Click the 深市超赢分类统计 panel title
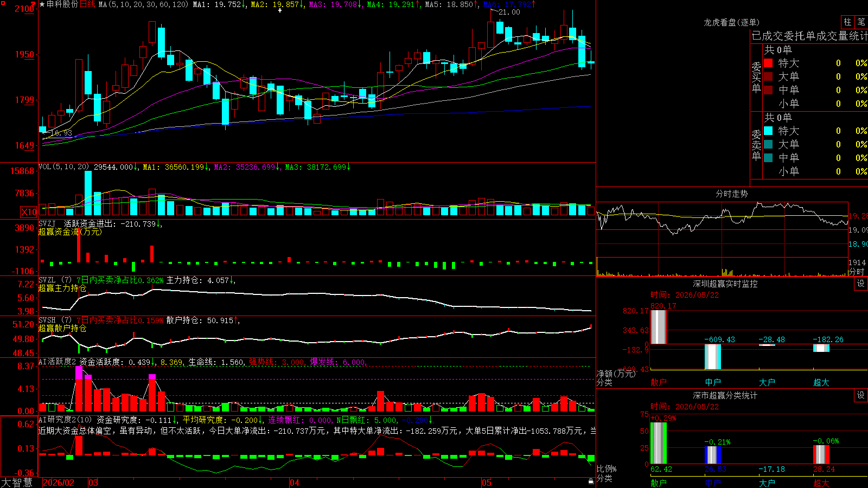Screen dimensions: 868x488 tap(725, 395)
